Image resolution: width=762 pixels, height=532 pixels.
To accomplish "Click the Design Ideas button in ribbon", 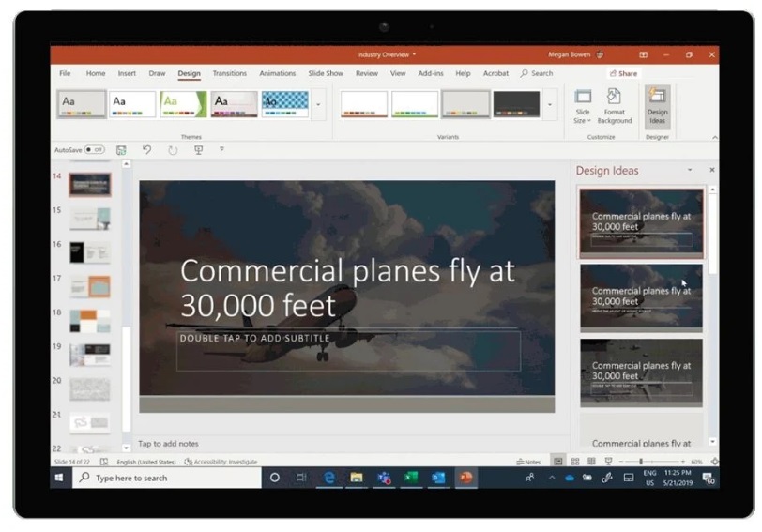I will click(657, 106).
